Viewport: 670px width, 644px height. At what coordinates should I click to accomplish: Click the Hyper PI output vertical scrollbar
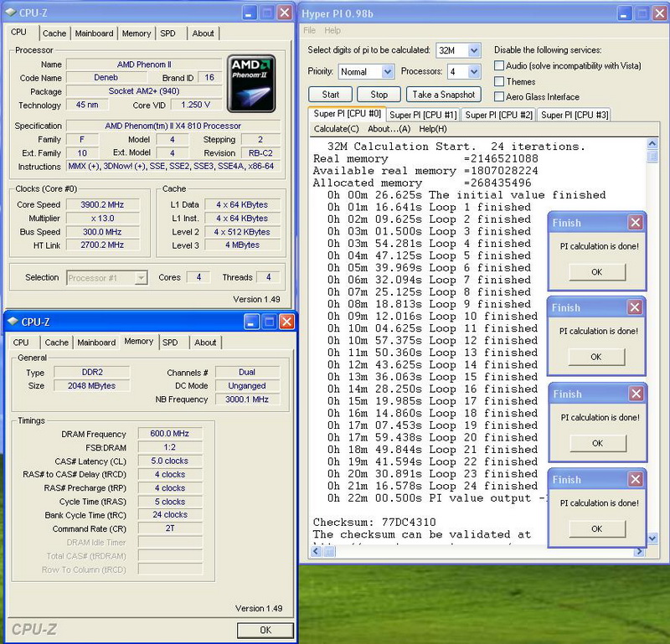point(652,335)
